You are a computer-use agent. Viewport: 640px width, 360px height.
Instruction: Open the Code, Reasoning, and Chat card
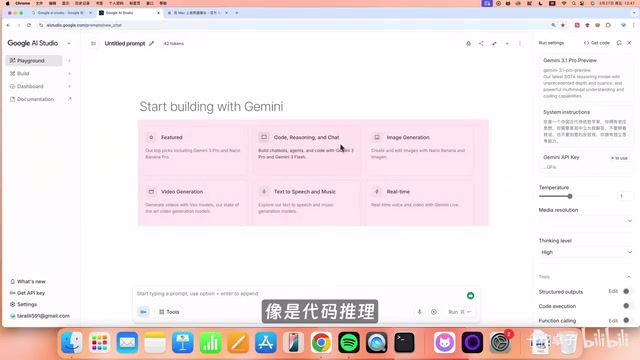pos(307,150)
